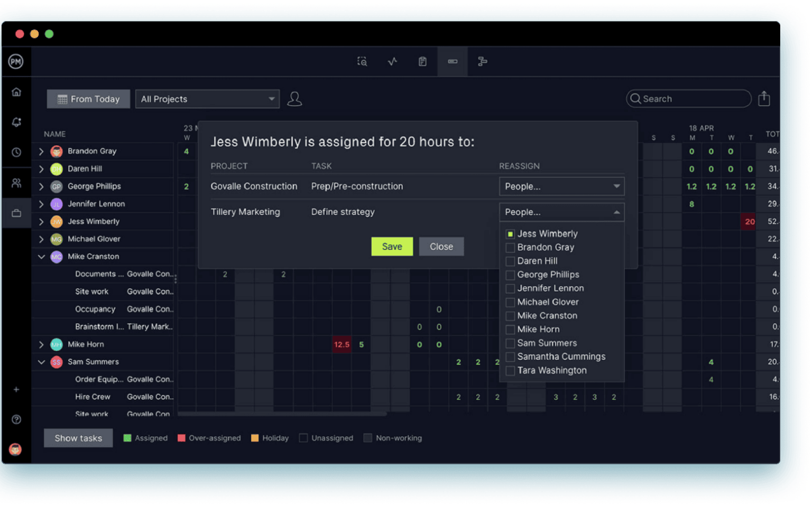The image size is (812, 506).
Task: Open the activity graph toolbar icon
Action: coord(392,62)
